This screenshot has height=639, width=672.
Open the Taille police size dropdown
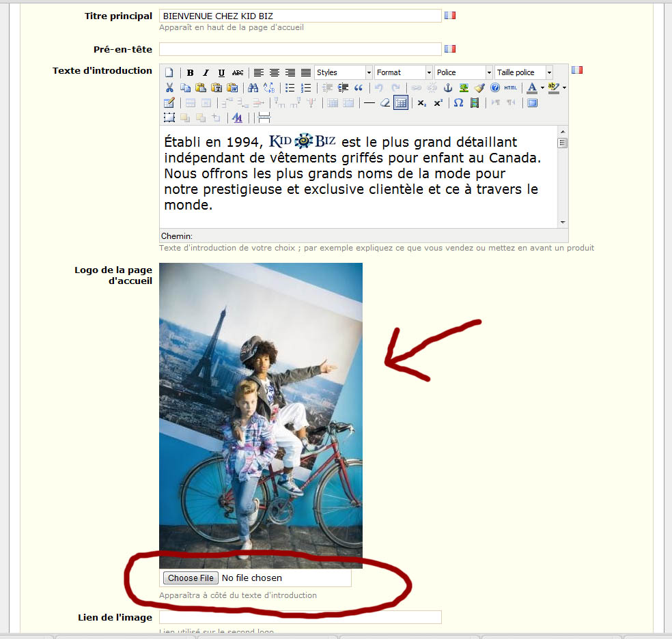coord(524,72)
